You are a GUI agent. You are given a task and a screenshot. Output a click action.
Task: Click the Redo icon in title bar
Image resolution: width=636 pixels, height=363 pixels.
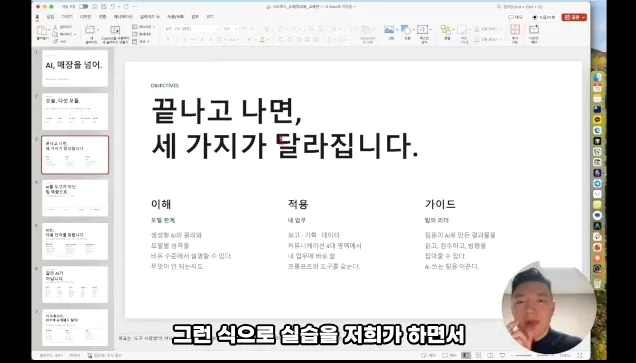126,6
